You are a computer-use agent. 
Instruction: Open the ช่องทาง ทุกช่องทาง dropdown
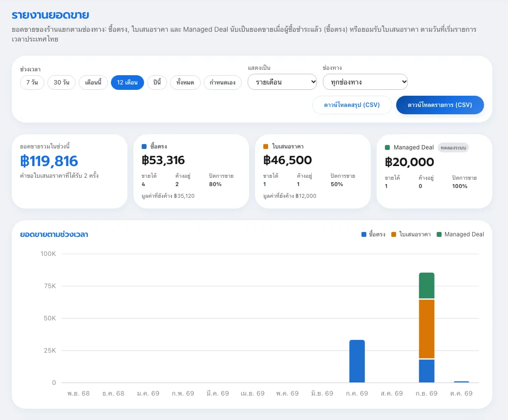pos(365,82)
